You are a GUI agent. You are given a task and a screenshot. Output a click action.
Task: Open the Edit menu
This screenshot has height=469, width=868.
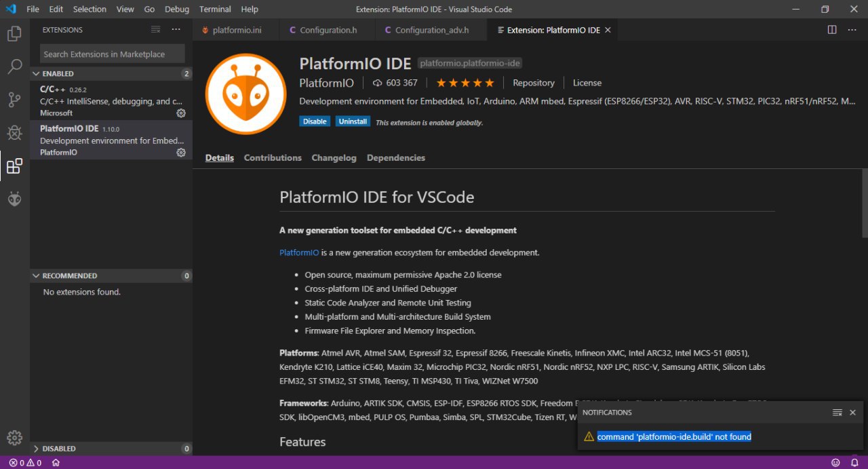pos(56,9)
